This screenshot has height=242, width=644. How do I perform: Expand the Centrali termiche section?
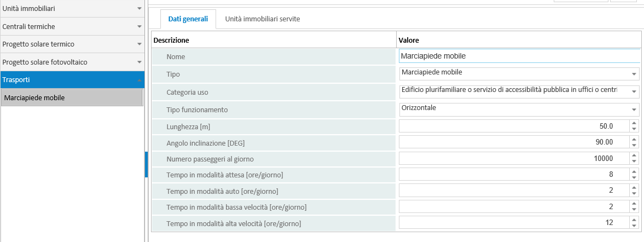(x=72, y=26)
